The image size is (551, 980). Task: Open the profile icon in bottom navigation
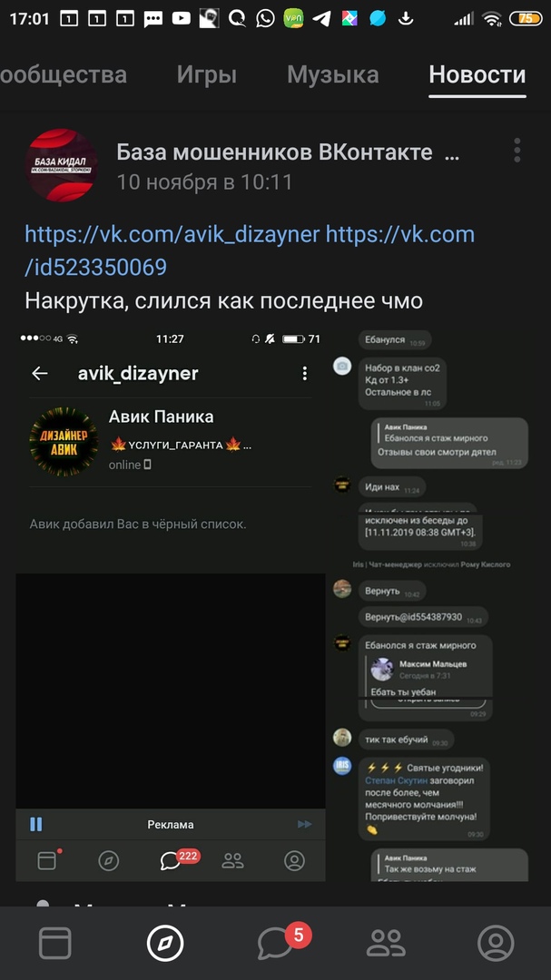click(496, 943)
